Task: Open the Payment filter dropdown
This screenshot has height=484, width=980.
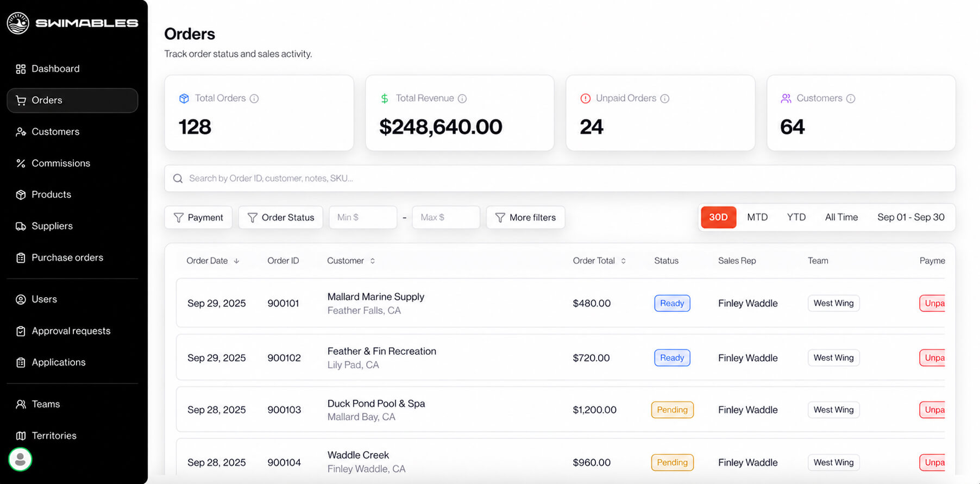Action: [x=198, y=217]
